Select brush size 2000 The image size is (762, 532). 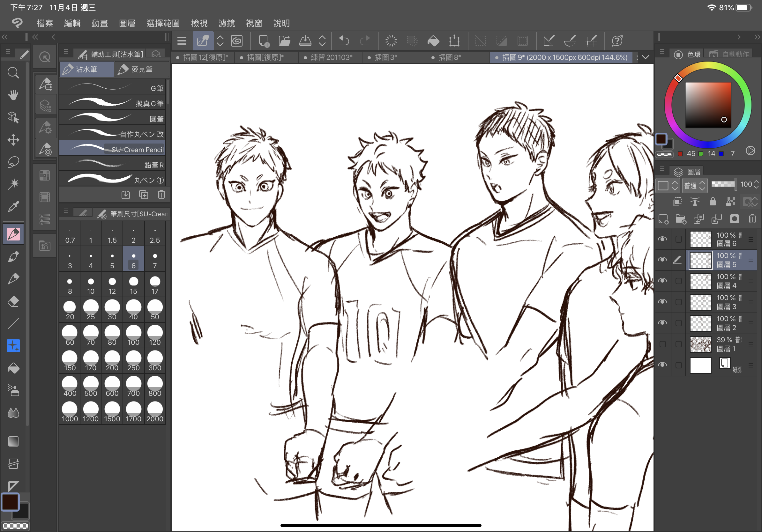[155, 412]
